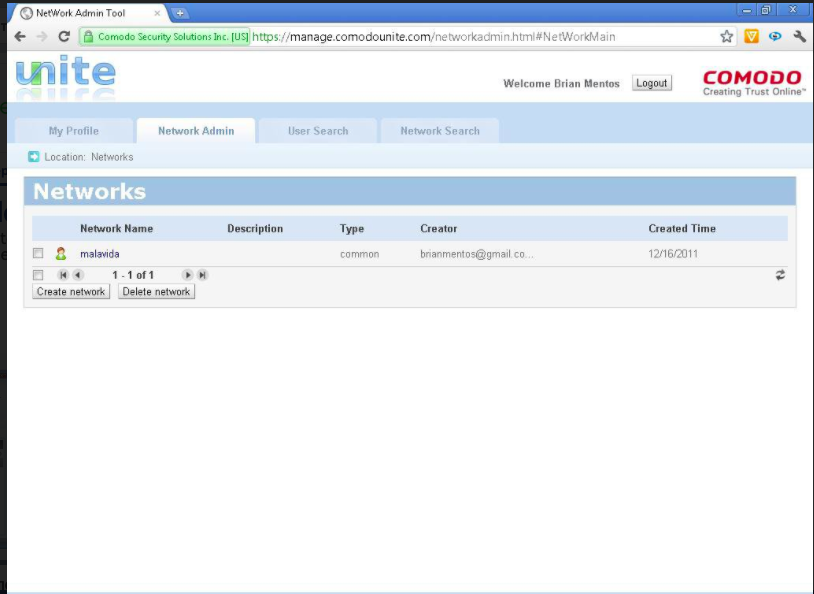Click the '1 - 1 of 1' pagination text
Screen dimensions: 814x594
[133, 275]
